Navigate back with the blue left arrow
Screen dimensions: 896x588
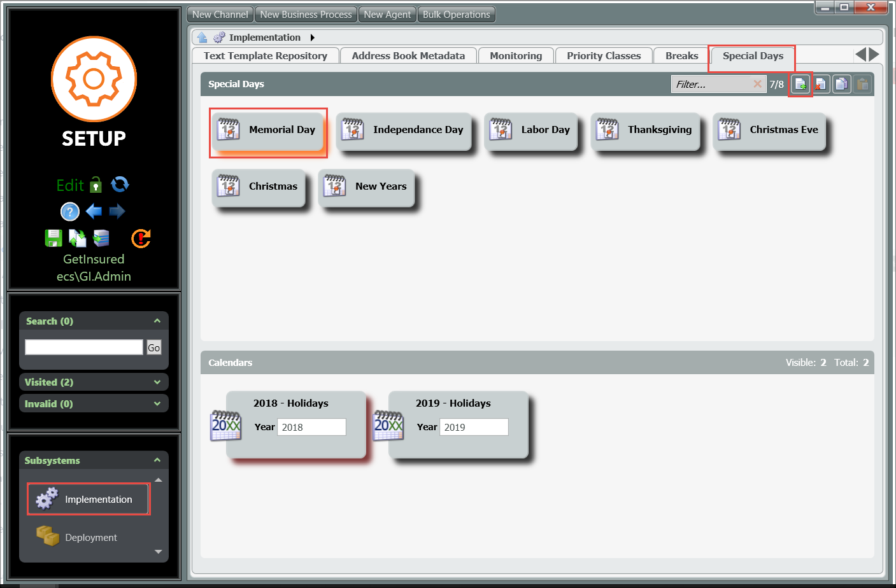point(94,211)
